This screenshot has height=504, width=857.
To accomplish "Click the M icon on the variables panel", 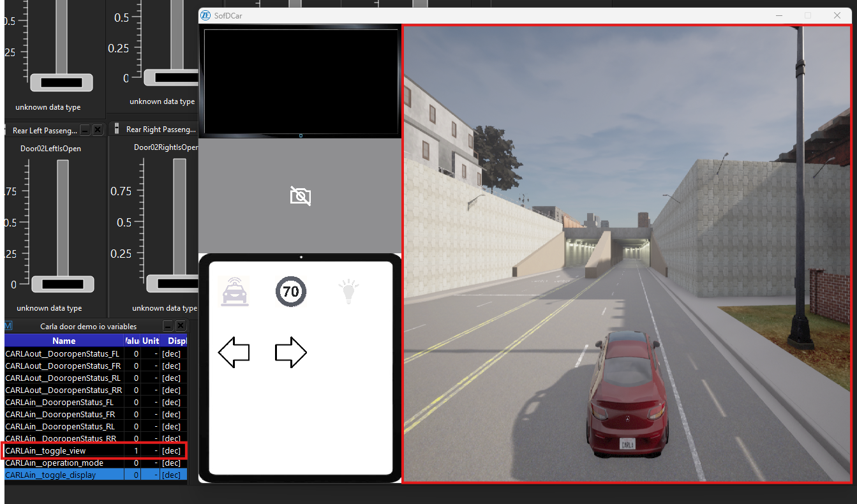I will [x=7, y=325].
